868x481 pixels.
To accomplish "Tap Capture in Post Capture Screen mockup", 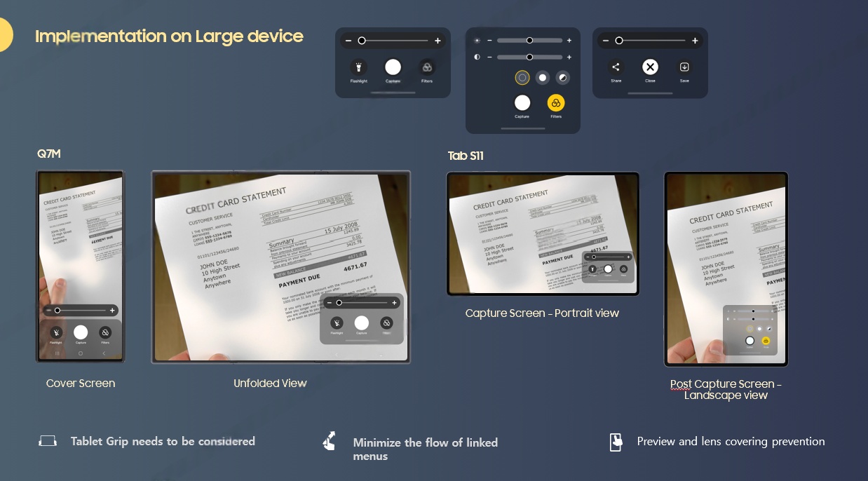I will [x=750, y=341].
